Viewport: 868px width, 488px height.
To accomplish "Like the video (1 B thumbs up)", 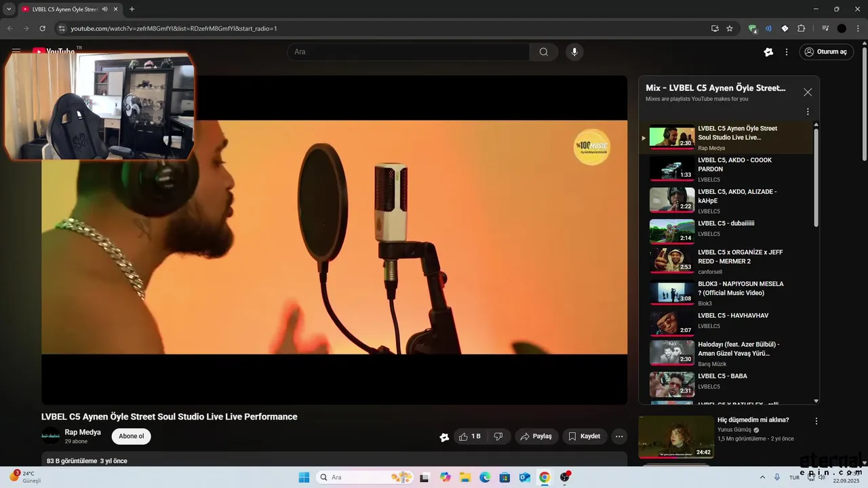I will (x=469, y=436).
